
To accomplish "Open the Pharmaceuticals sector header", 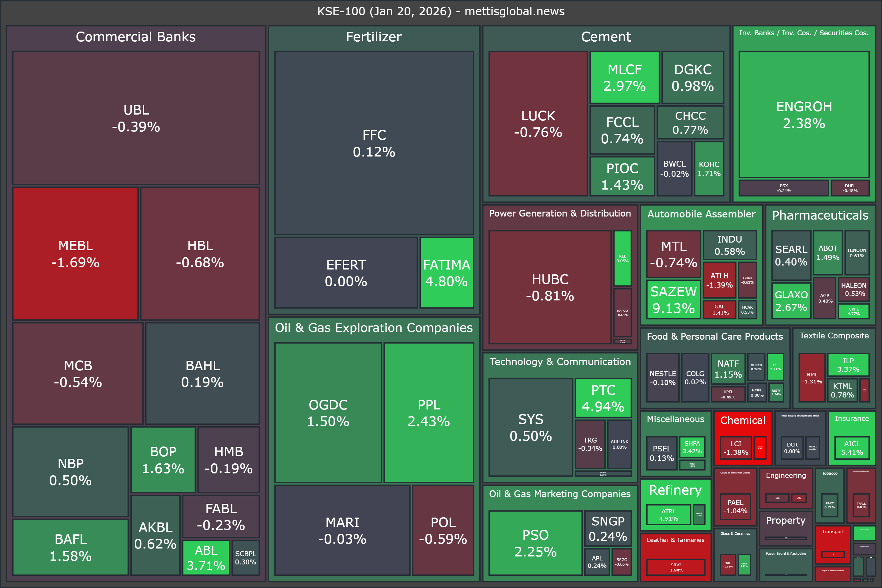I will tap(820, 215).
